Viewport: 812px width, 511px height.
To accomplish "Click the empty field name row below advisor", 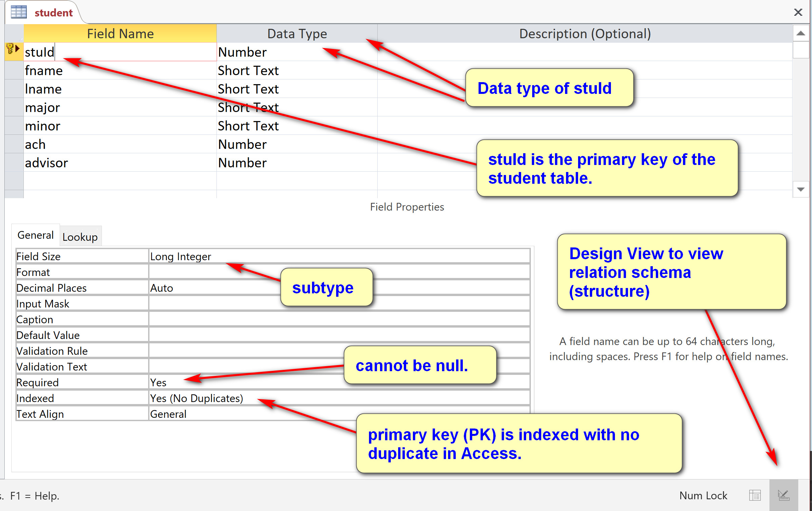I will click(120, 181).
